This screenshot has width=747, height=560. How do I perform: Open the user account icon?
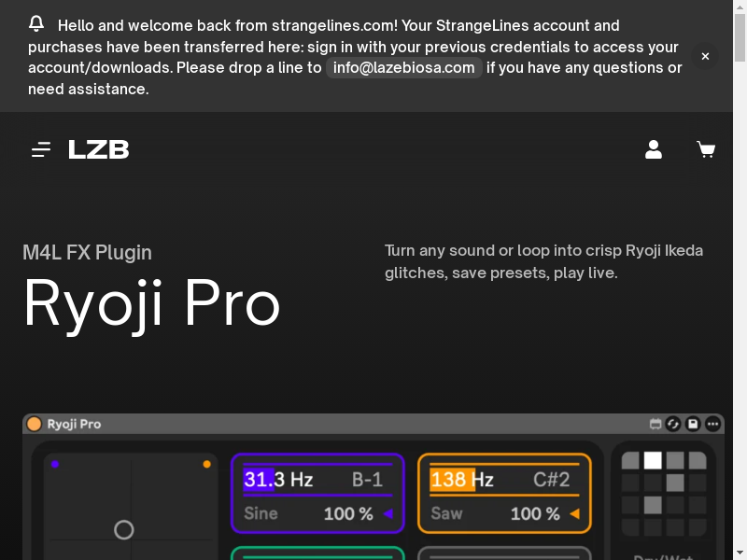click(654, 149)
